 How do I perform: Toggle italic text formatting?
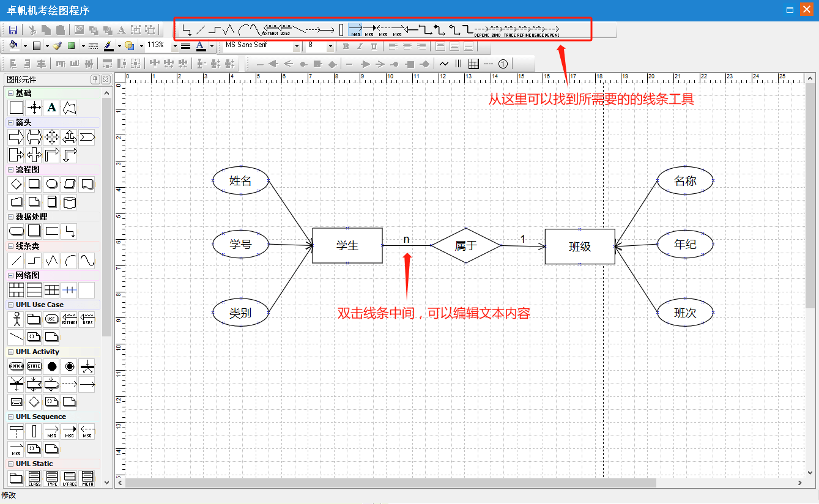[360, 46]
